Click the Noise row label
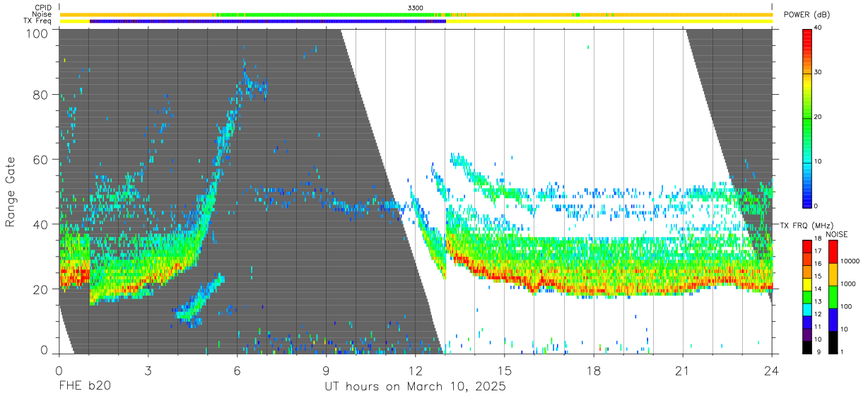This screenshot has width=868, height=401. [42, 14]
